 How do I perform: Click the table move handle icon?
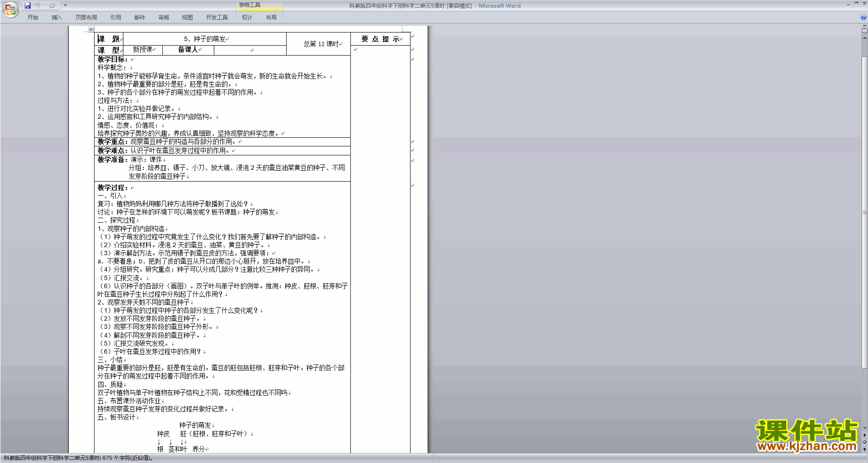(91, 29)
